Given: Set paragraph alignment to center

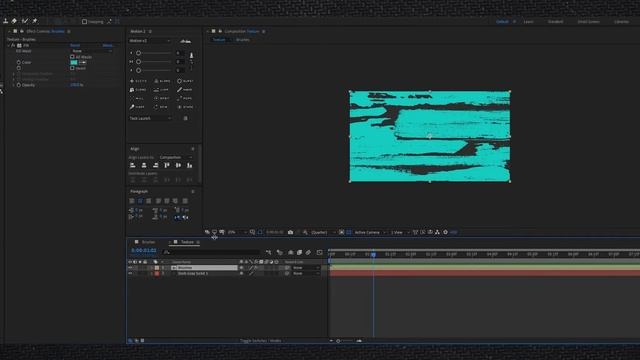Looking at the screenshot, I should point(140,201).
